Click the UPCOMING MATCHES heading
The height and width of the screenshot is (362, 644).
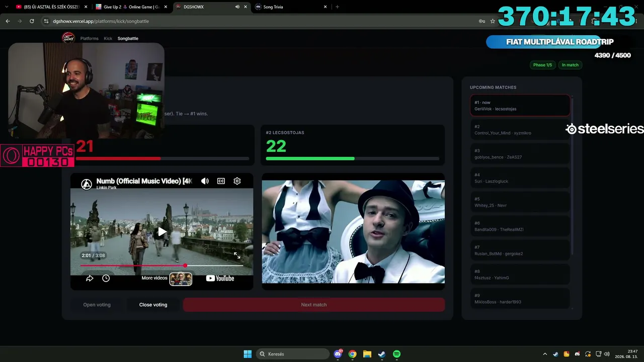click(493, 87)
